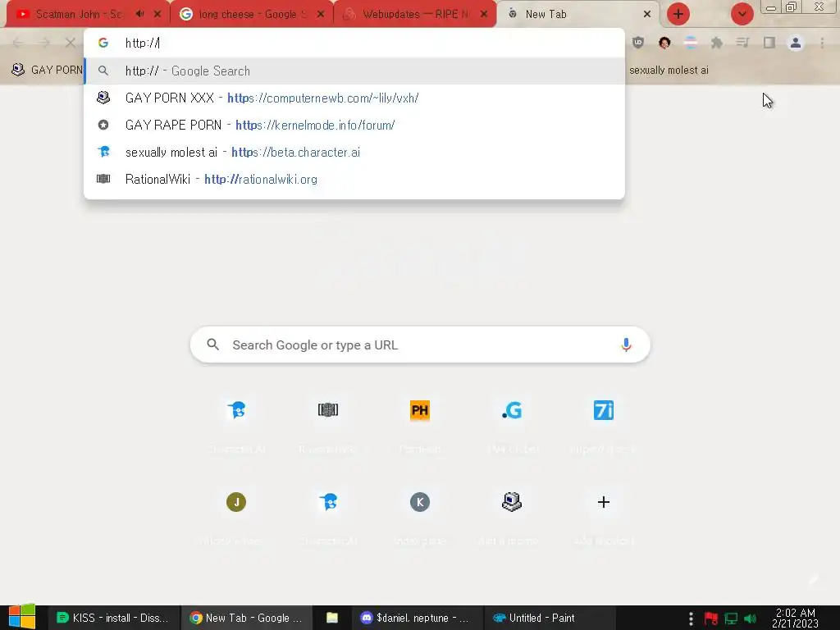Choose the RationalWiki rationalwiki.org suggestion

point(354,179)
